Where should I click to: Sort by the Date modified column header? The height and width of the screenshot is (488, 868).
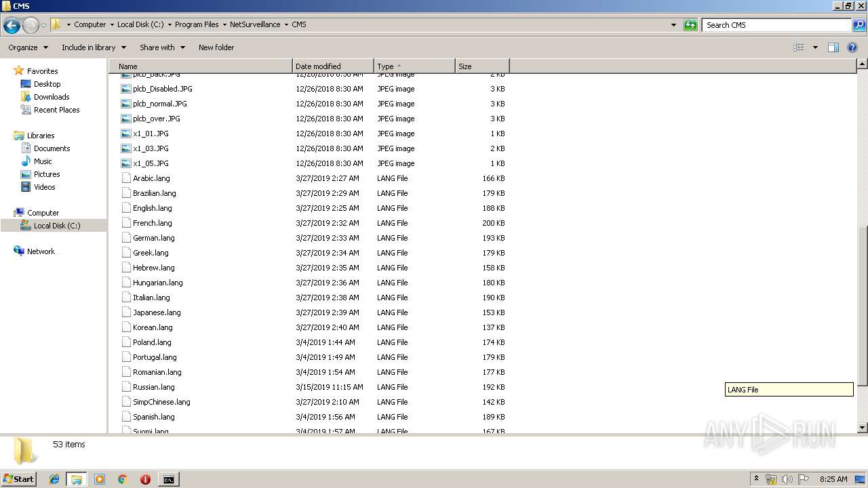(333, 66)
